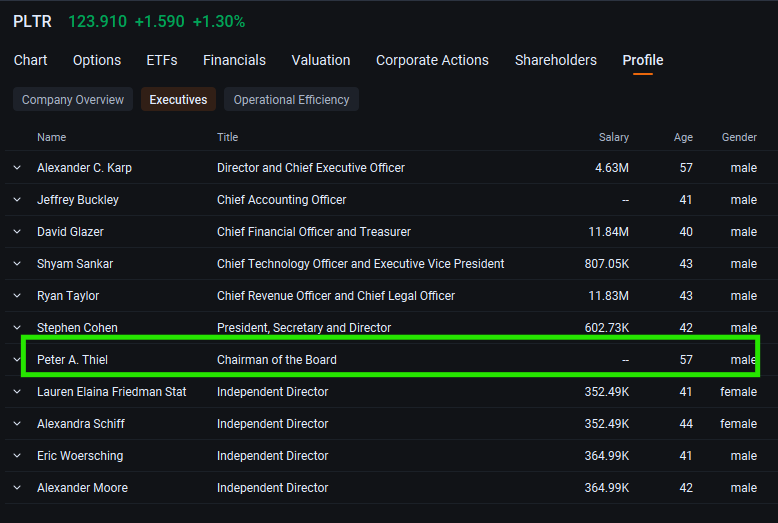
Task: Sort by the Salary column header
Action: [614, 137]
